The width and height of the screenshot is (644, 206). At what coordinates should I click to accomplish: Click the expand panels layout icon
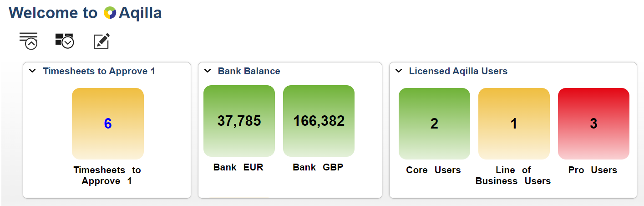64,41
